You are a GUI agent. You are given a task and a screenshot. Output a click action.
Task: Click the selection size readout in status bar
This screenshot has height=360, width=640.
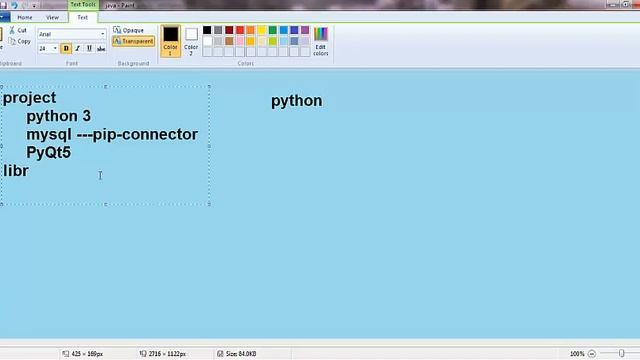(x=82, y=354)
